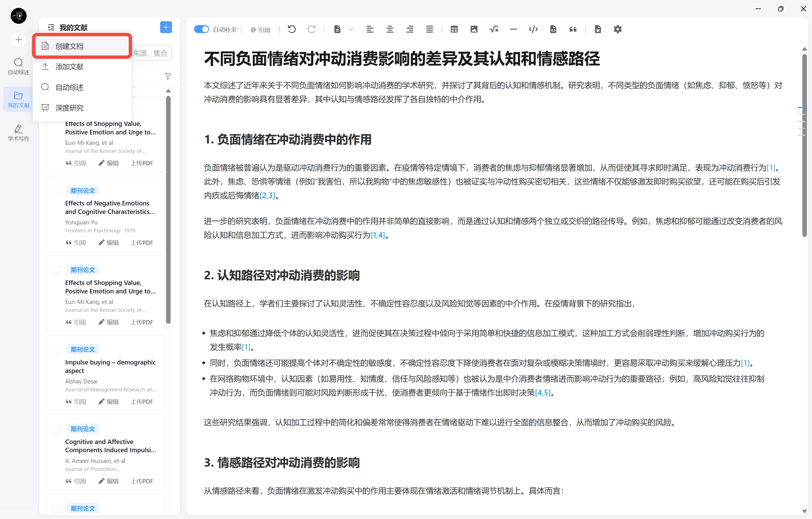Expand the document icon dropdown arrow

(x=351, y=29)
